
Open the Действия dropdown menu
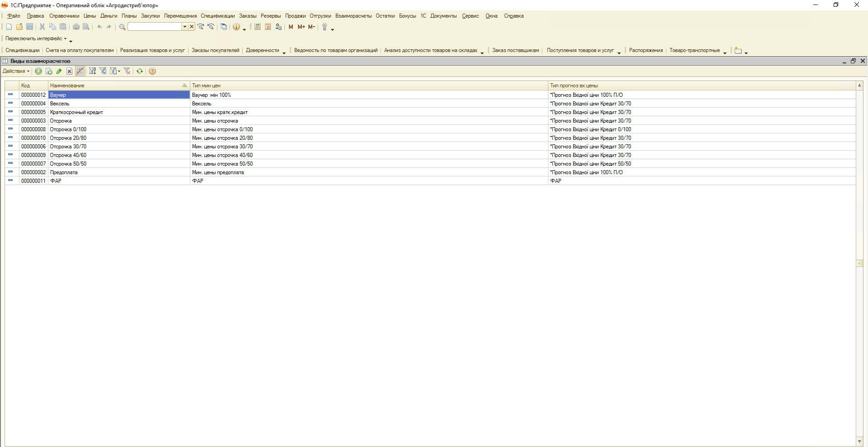pos(16,71)
